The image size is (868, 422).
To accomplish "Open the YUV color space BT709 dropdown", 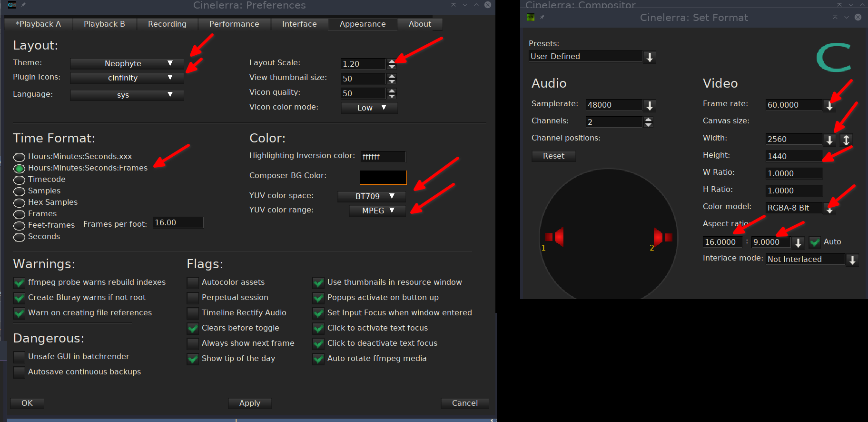I will pyautogui.click(x=372, y=196).
